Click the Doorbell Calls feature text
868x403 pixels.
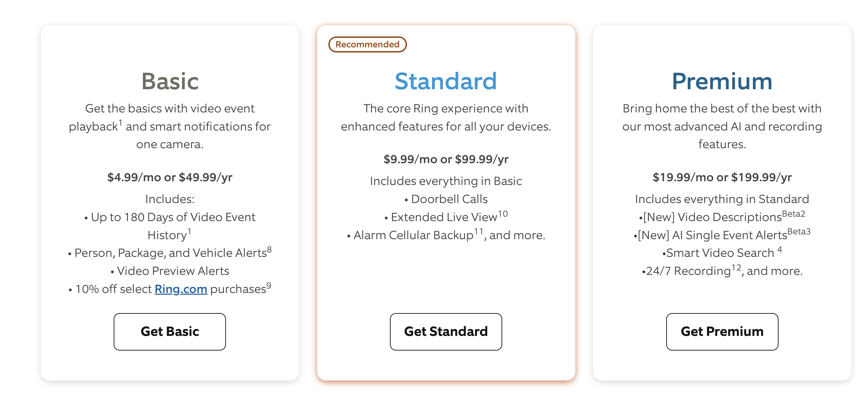(x=449, y=199)
